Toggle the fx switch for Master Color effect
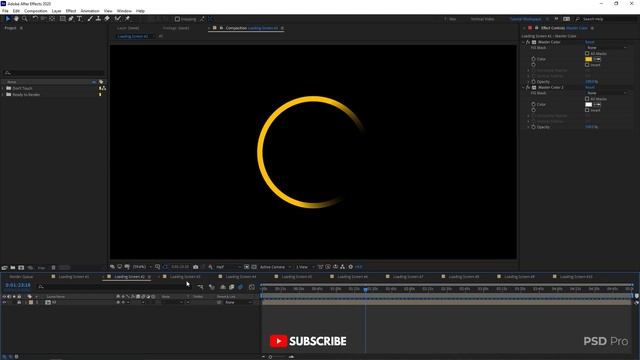Viewport: 640px width, 360px height. click(528, 42)
